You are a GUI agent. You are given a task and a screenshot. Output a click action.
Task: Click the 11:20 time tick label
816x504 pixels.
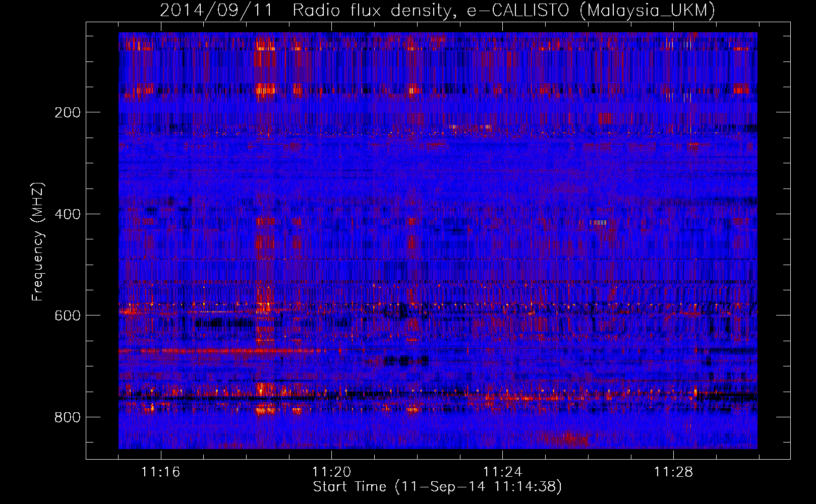pos(331,472)
